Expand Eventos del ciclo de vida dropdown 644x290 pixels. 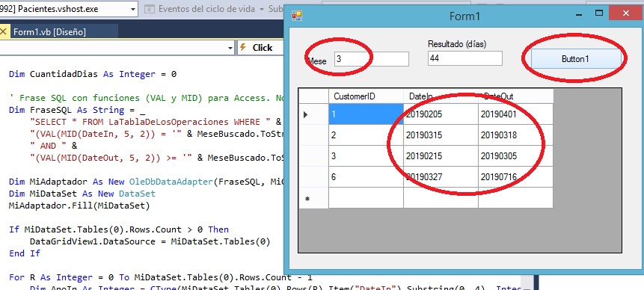(x=262, y=9)
